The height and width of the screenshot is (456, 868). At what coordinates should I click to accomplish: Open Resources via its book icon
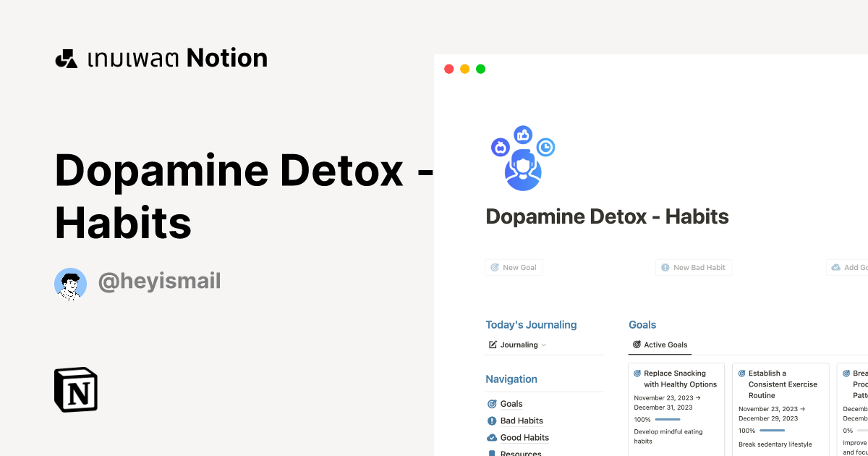493,453
